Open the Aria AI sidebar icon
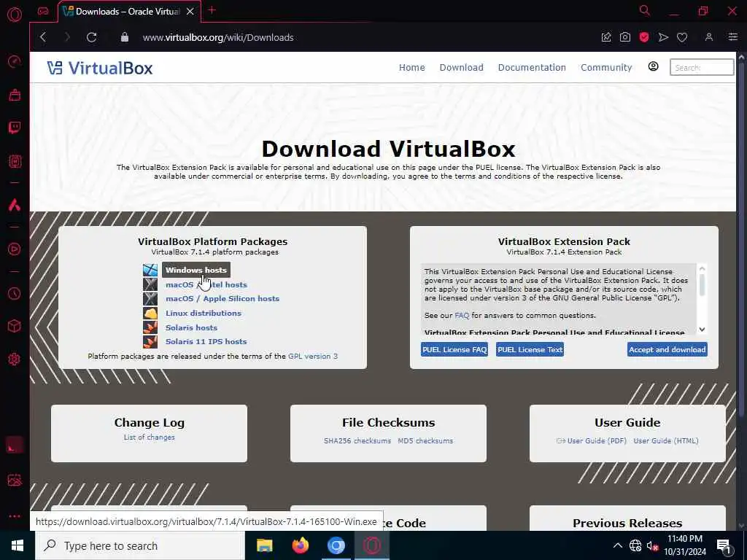The image size is (747, 560). coord(15,205)
